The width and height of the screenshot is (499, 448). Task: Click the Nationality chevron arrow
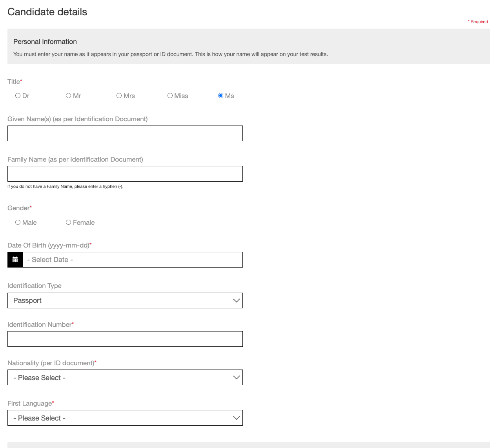pos(236,377)
